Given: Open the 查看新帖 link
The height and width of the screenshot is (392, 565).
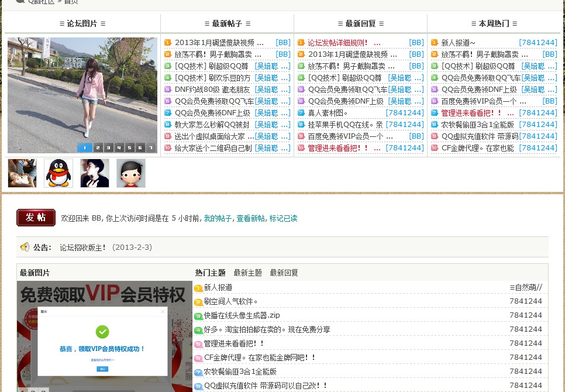Looking at the screenshot, I should pos(250,218).
